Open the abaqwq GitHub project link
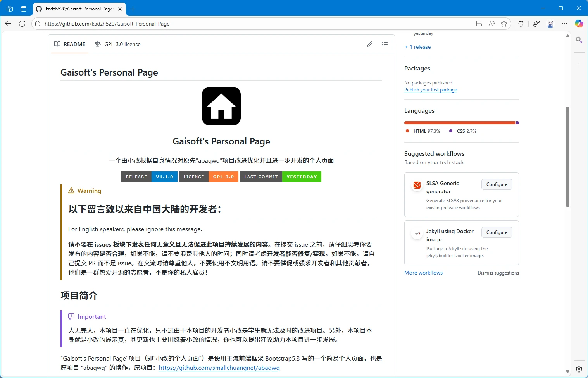This screenshot has height=378, width=588. [219, 368]
